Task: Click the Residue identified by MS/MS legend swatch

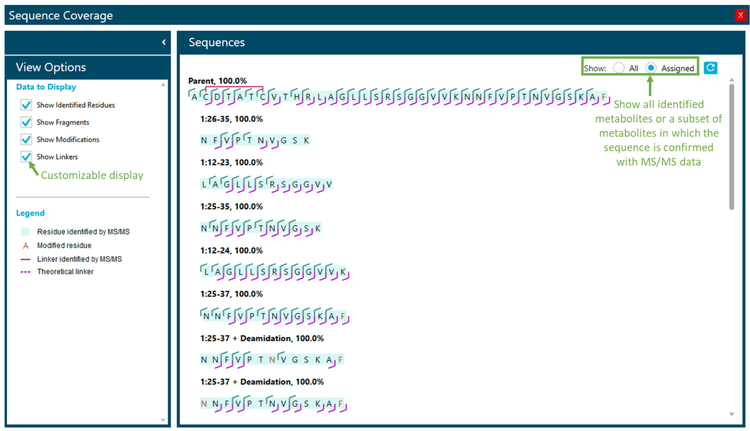Action: [x=26, y=231]
